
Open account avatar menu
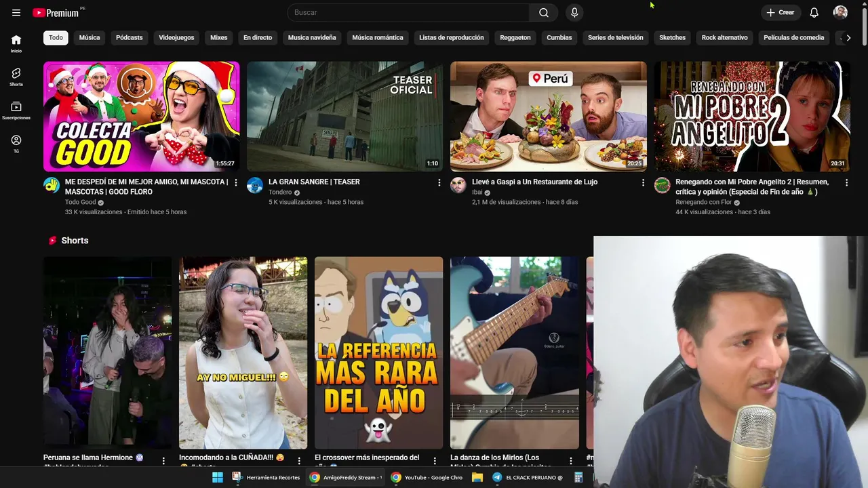(x=840, y=12)
